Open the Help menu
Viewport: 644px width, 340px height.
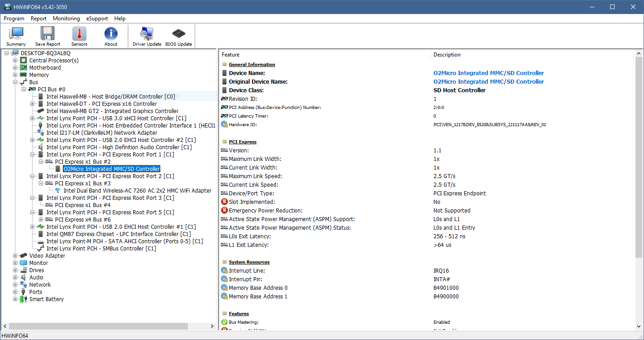(x=120, y=19)
